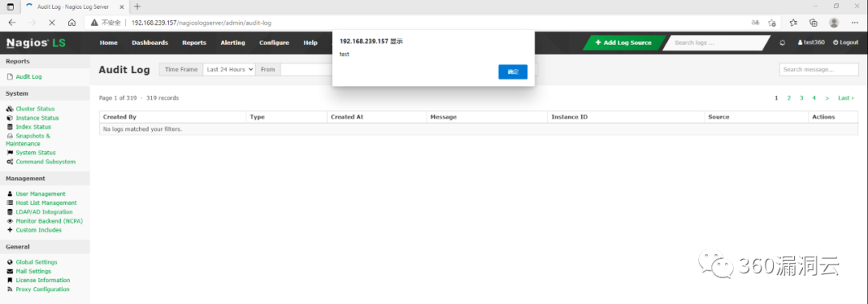Open the Home menu
The width and height of the screenshot is (868, 304).
tap(108, 43)
